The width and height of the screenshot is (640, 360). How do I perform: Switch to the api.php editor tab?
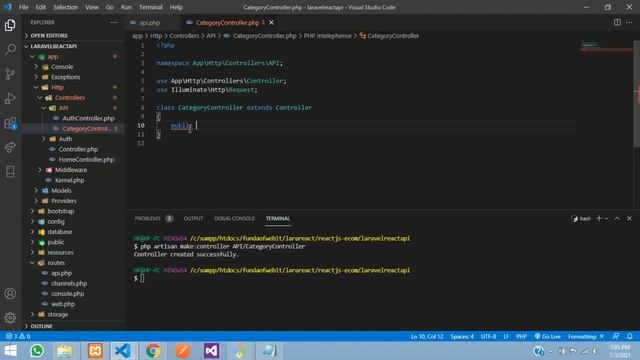150,22
